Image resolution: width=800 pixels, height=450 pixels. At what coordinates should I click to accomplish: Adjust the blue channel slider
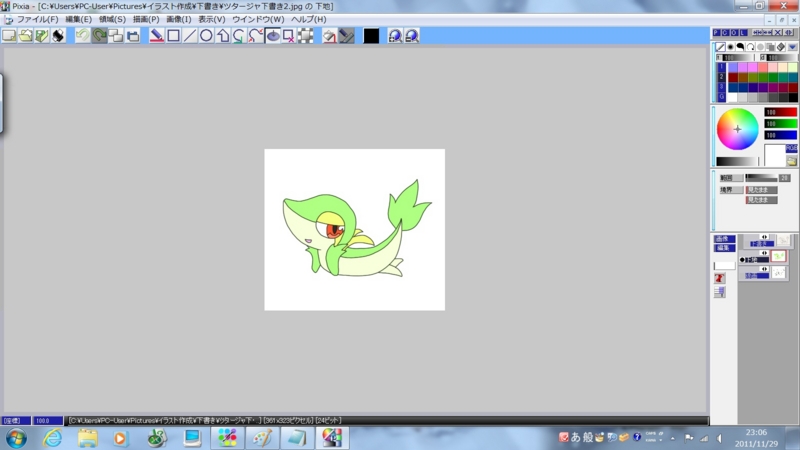pyautogui.click(x=780, y=135)
